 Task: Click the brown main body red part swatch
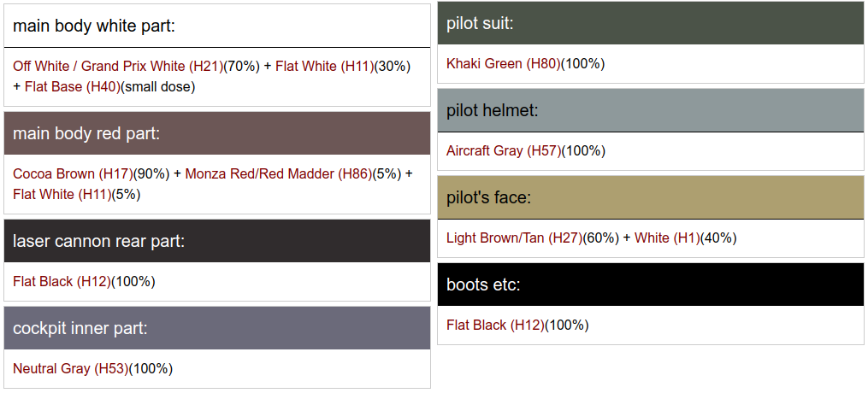pyautogui.click(x=217, y=133)
